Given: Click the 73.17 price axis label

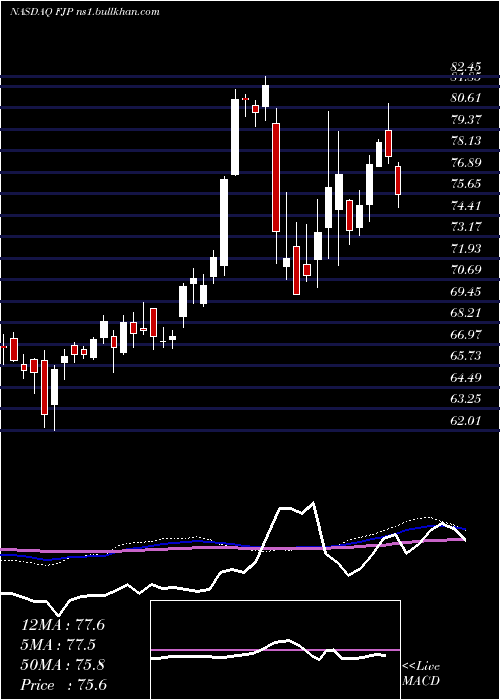Looking at the screenshot, I should 466,227.
